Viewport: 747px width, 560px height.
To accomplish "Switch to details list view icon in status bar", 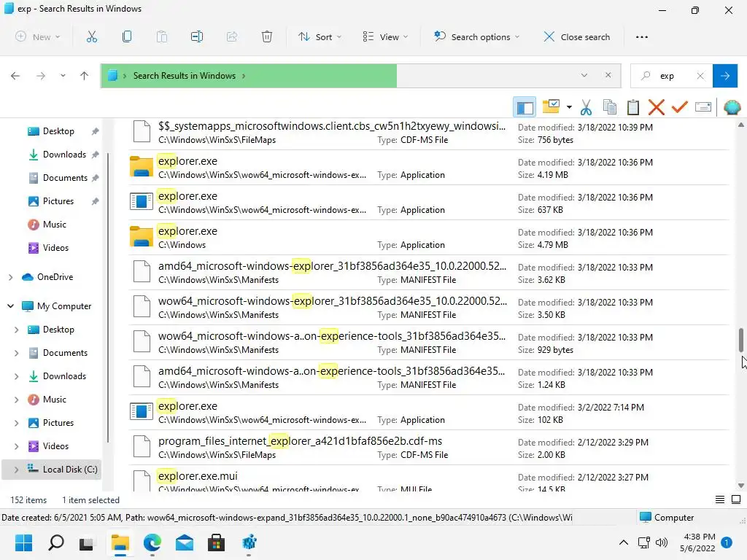I will click(x=720, y=499).
